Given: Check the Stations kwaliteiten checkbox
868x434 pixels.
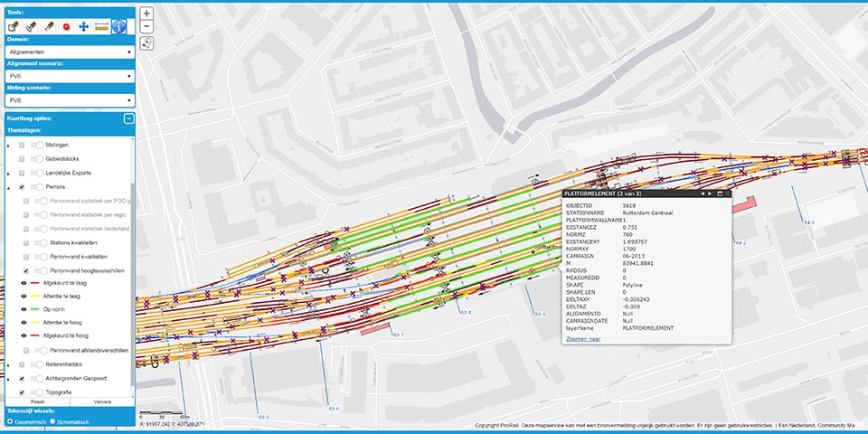Looking at the screenshot, I should 26,243.
